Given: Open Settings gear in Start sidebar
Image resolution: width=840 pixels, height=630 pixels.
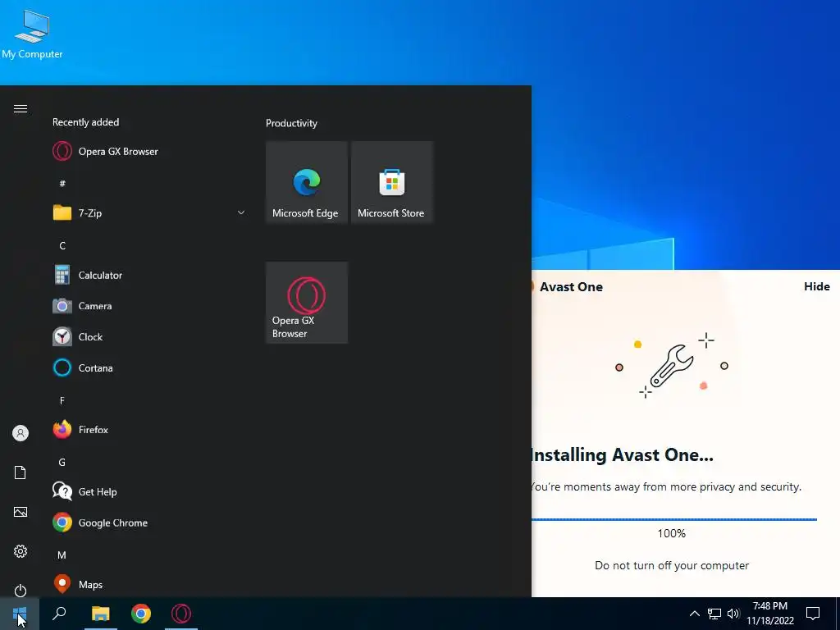Looking at the screenshot, I should point(21,551).
